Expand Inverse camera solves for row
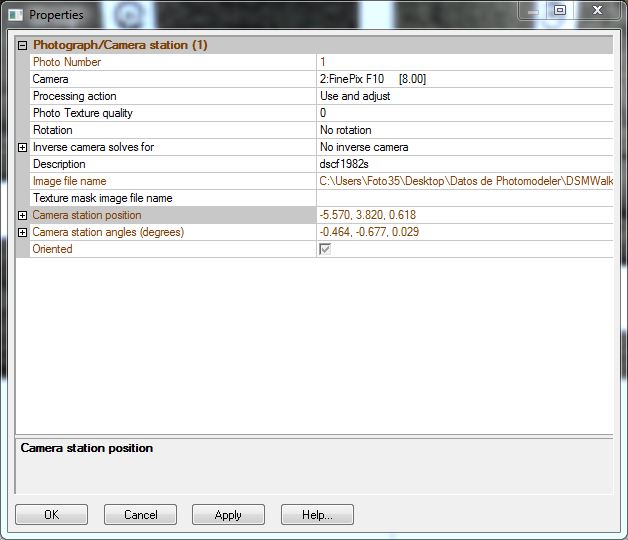Screen dimensions: 628x540 tap(23, 147)
